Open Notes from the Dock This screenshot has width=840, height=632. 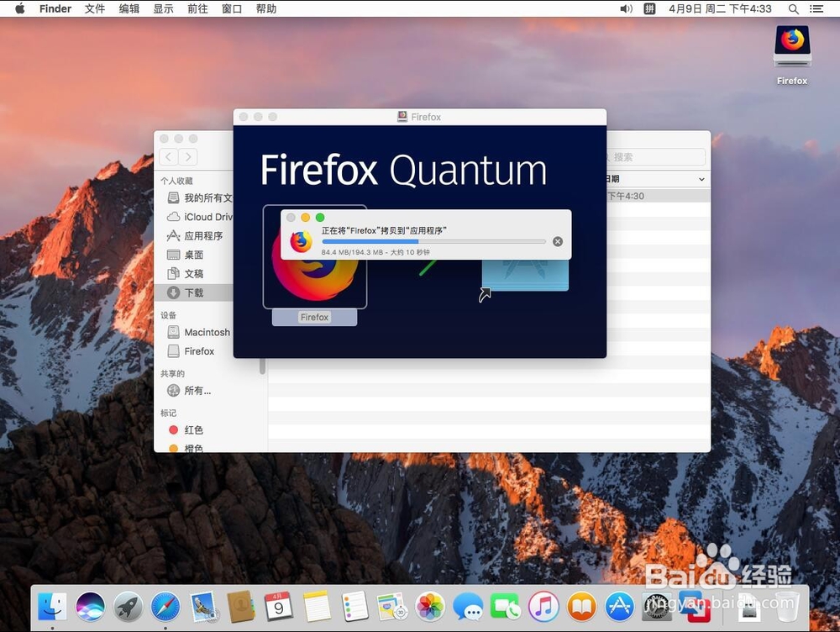(x=317, y=607)
